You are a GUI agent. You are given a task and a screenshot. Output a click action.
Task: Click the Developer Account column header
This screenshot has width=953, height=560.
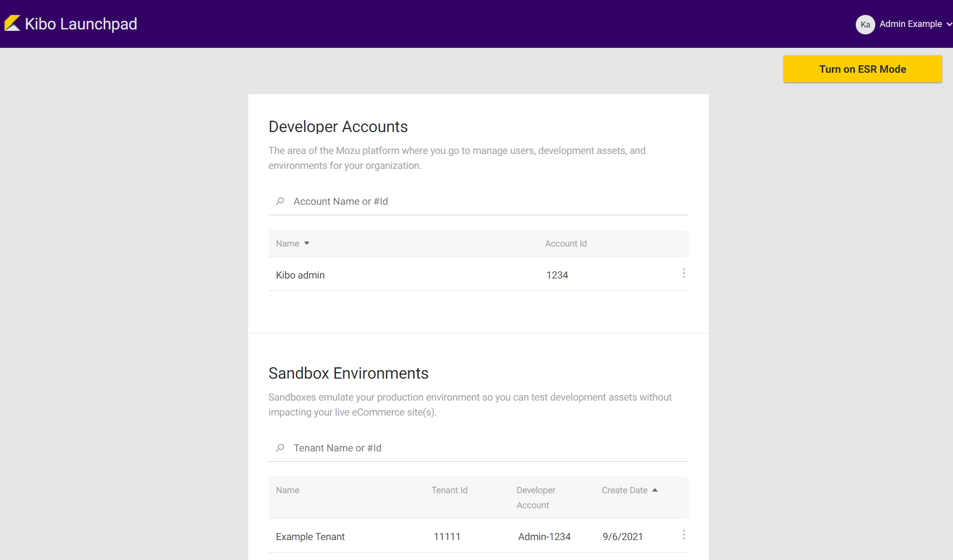pyautogui.click(x=536, y=498)
